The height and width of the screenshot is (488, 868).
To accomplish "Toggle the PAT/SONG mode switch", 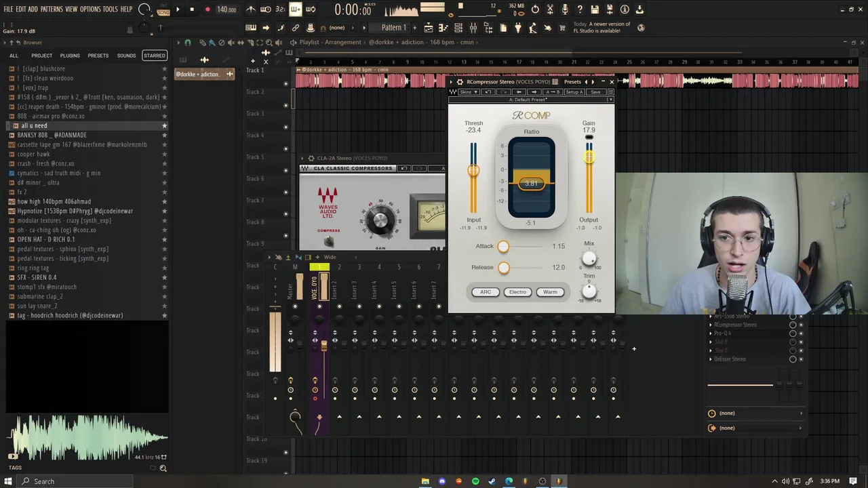I will (x=163, y=10).
